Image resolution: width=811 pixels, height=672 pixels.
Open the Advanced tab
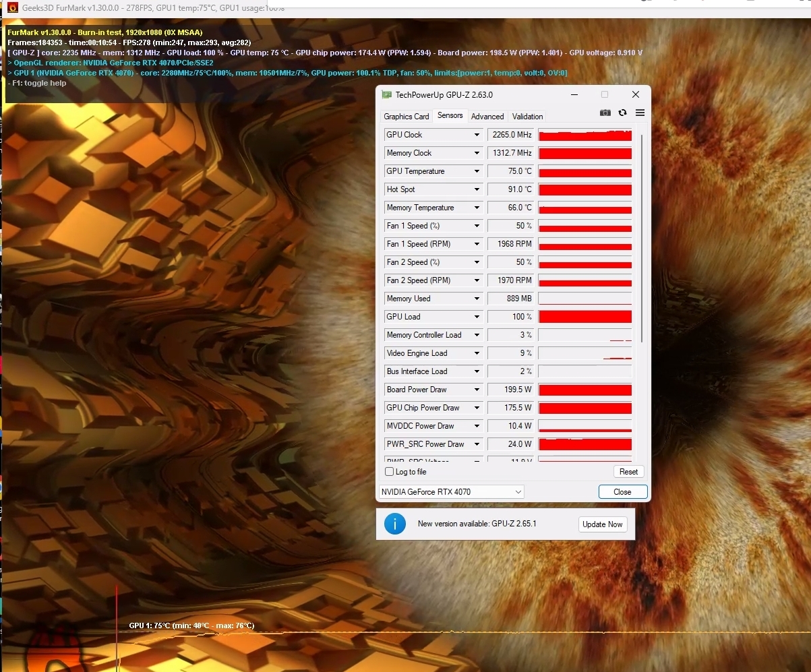click(x=487, y=117)
